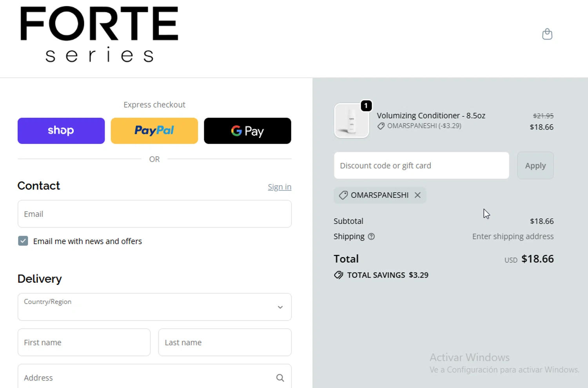Apply the discount code
The image size is (588, 388).
click(x=535, y=166)
